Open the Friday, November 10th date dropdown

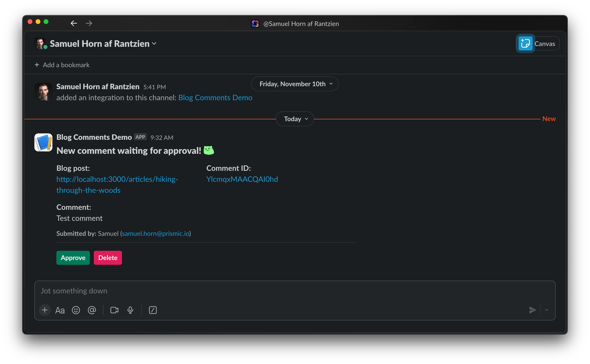point(295,84)
